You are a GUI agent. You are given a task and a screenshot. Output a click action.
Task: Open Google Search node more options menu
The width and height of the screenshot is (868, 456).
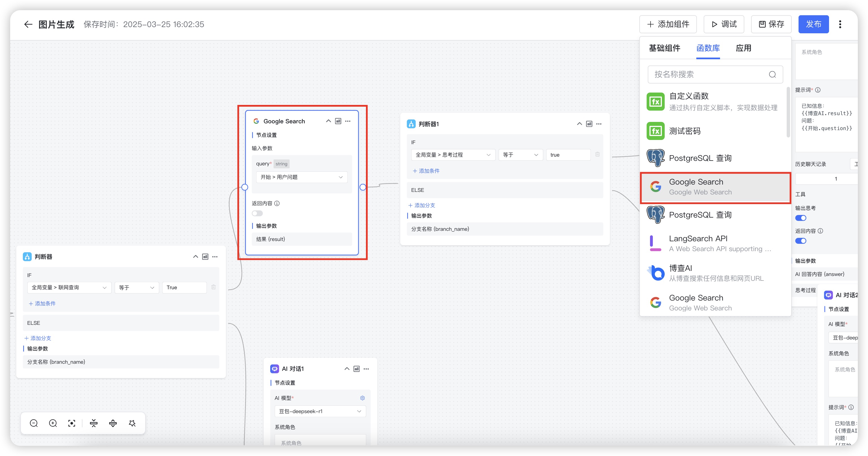point(348,121)
